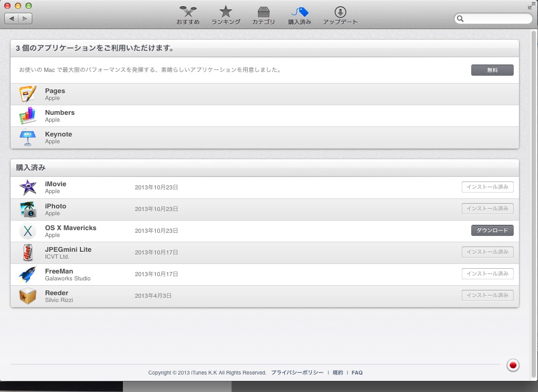
Task: Open the カテゴリ tab
Action: pyautogui.click(x=264, y=16)
